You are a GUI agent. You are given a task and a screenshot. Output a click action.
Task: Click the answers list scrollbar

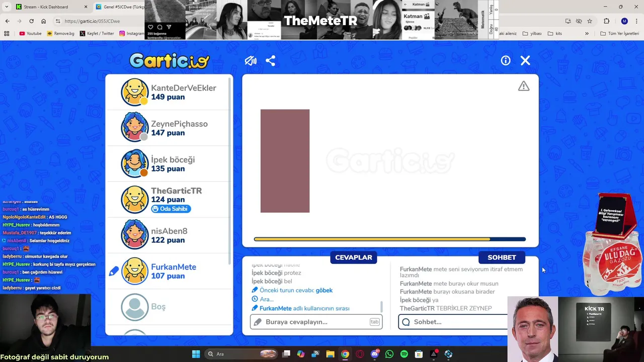tap(381, 306)
